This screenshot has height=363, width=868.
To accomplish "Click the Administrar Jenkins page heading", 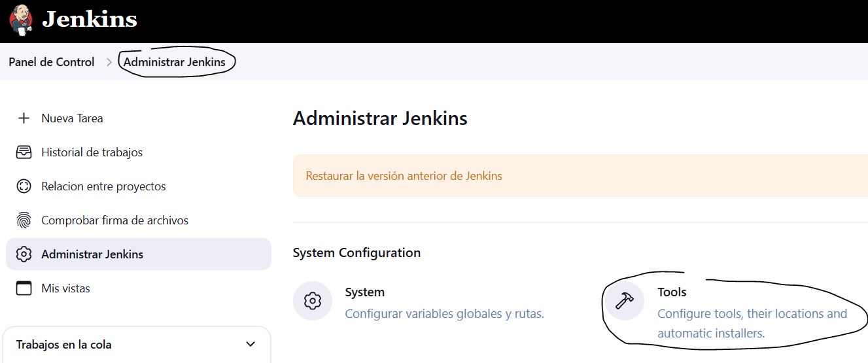I will tap(380, 118).
